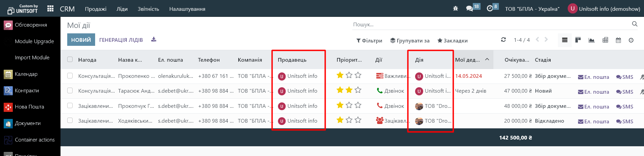This screenshot has width=644, height=156.
Task: Click the debug bug icon
Action: tap(455, 9)
